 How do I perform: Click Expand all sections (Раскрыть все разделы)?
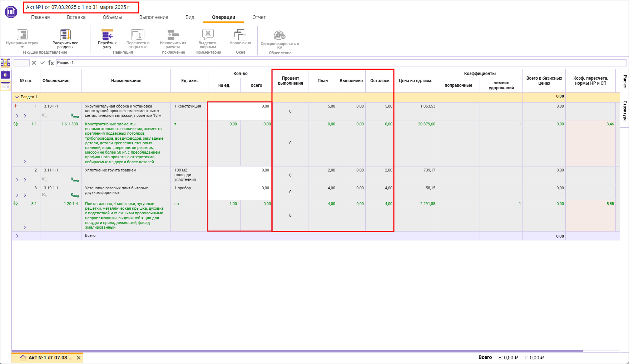pos(65,35)
